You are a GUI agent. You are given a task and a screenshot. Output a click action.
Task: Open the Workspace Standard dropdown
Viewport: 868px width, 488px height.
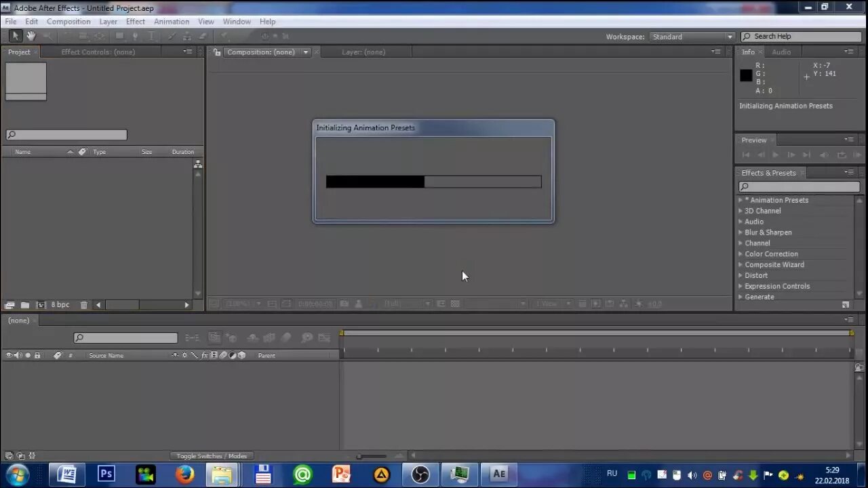pos(692,37)
